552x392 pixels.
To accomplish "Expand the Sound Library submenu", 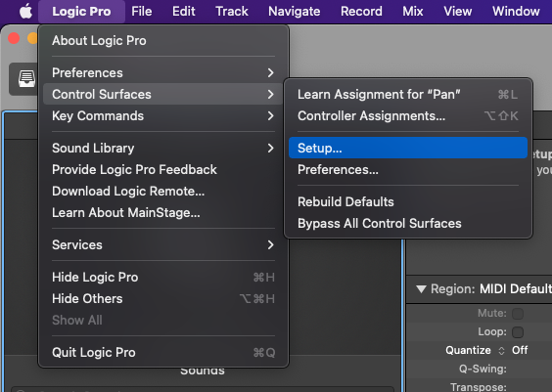I will (x=163, y=148).
